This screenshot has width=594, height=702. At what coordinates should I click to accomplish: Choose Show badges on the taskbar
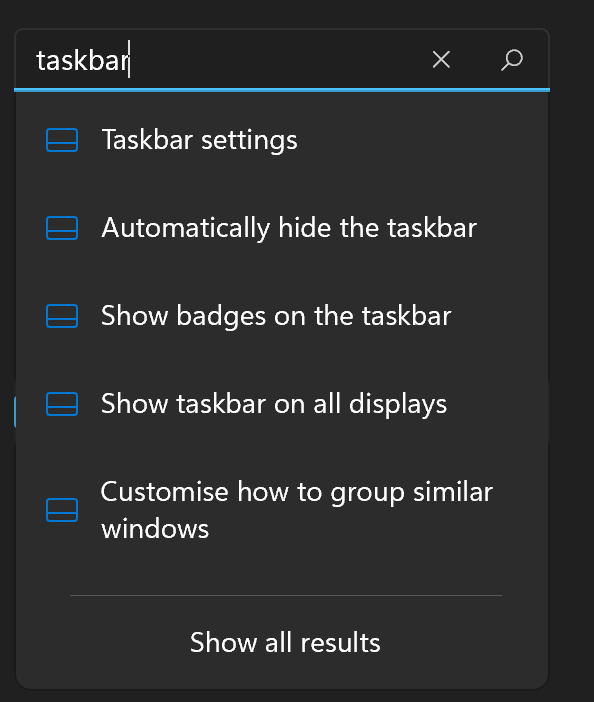(x=282, y=316)
